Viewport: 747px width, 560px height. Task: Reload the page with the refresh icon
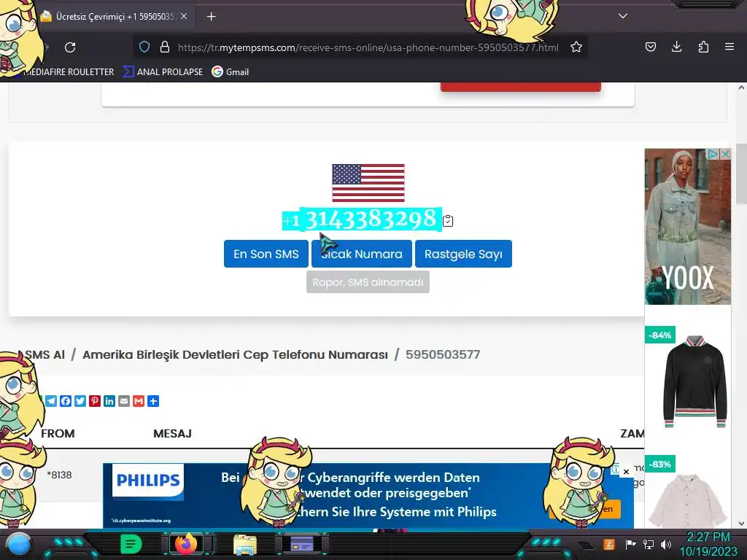click(x=70, y=47)
